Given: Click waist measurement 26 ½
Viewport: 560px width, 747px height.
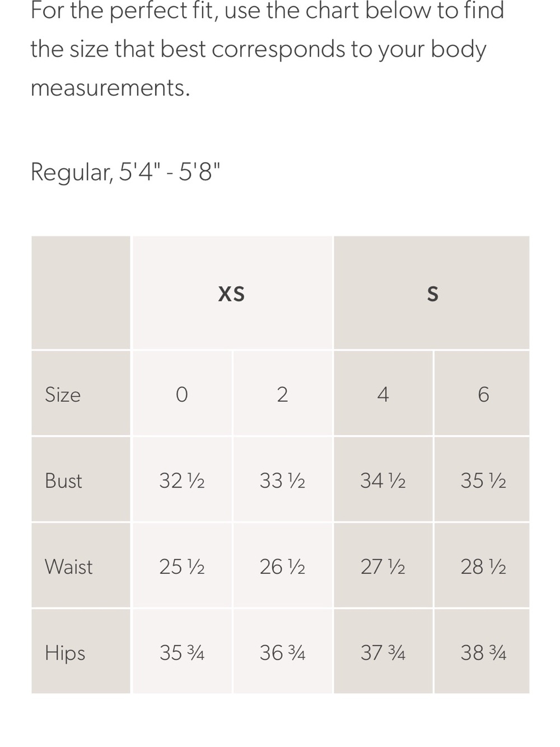Looking at the screenshot, I should click(283, 567).
